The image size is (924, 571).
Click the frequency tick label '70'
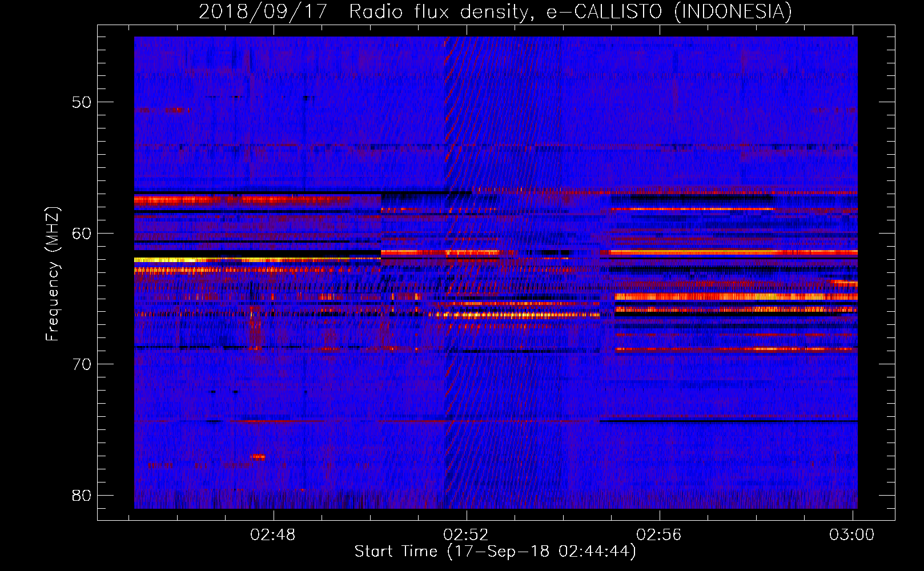click(82, 364)
